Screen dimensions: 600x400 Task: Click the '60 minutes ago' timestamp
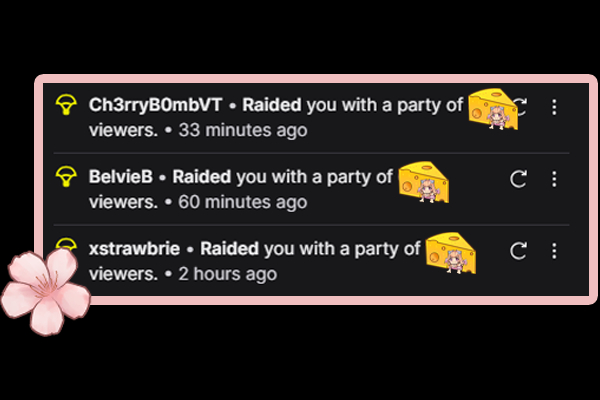(243, 202)
